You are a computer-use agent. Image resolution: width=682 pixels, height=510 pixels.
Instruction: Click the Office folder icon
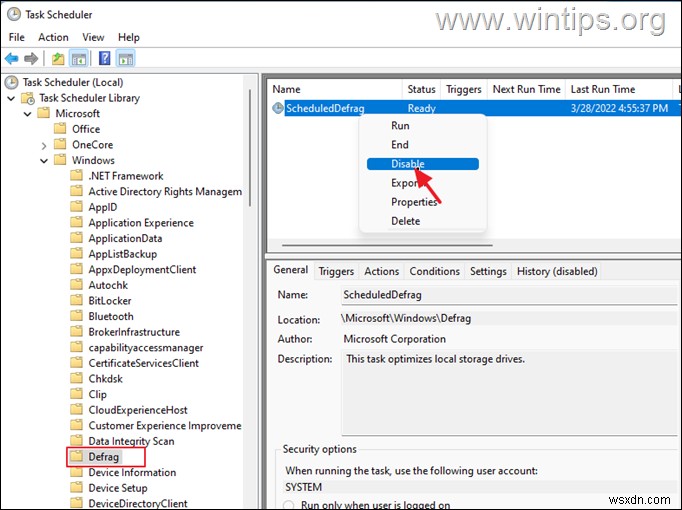pyautogui.click(x=60, y=129)
